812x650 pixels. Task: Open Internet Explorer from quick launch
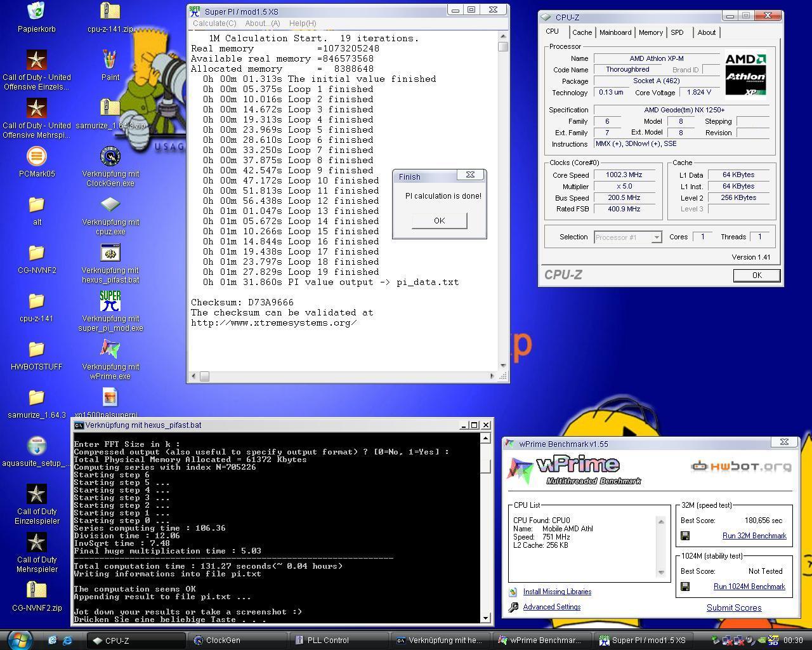click(67, 640)
